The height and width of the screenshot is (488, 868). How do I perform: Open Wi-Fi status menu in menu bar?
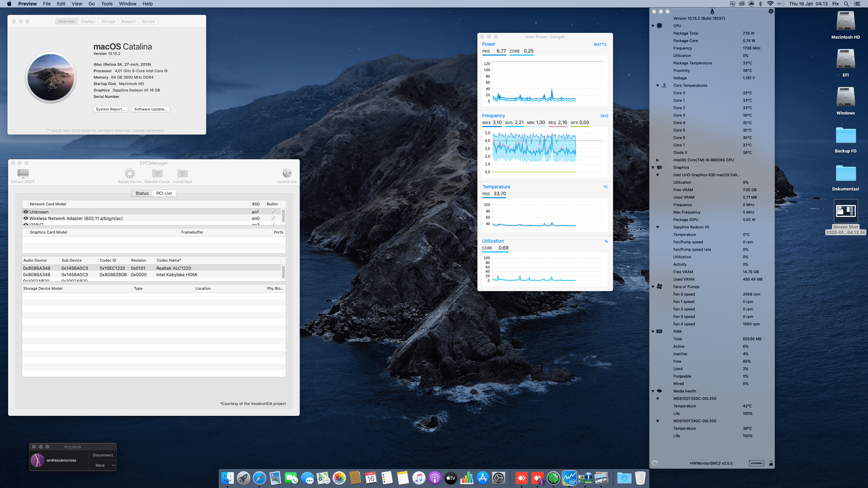770,4
